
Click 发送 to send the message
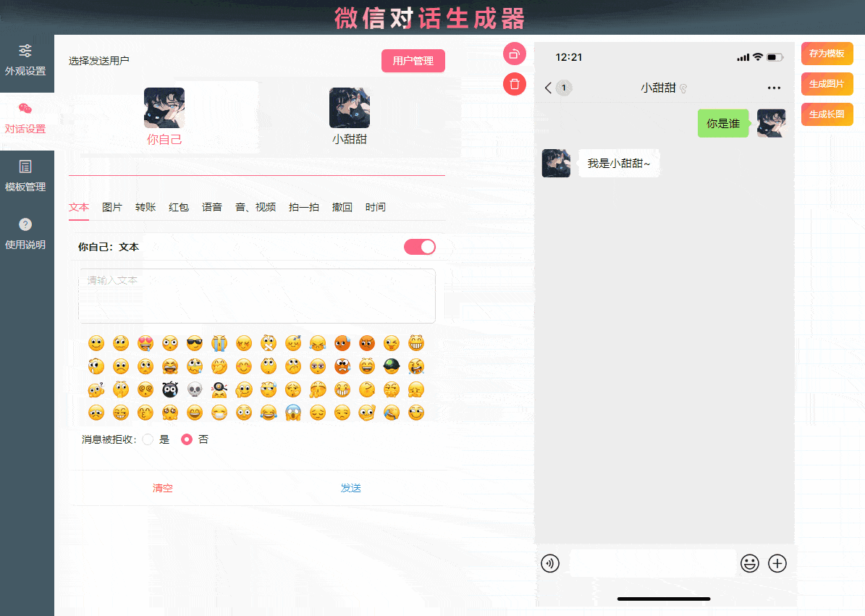[351, 488]
